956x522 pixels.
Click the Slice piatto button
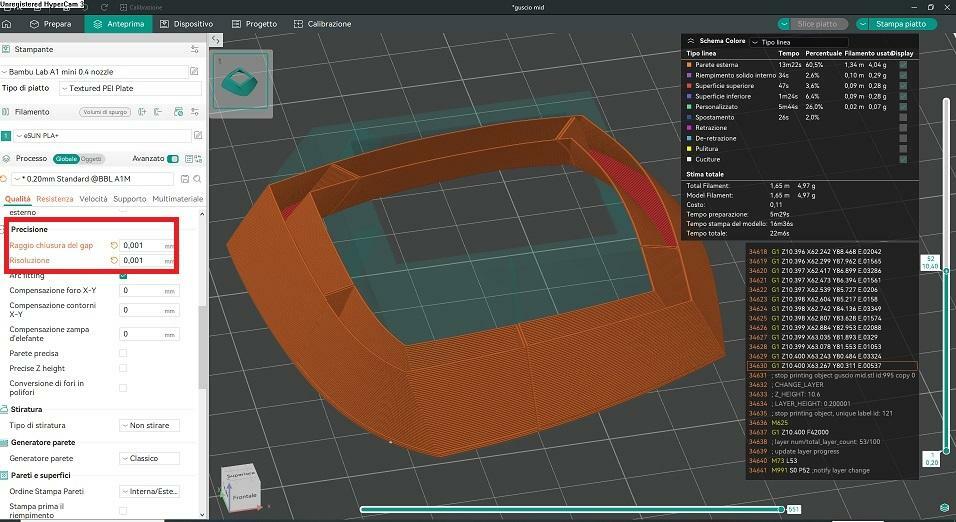pyautogui.click(x=817, y=24)
